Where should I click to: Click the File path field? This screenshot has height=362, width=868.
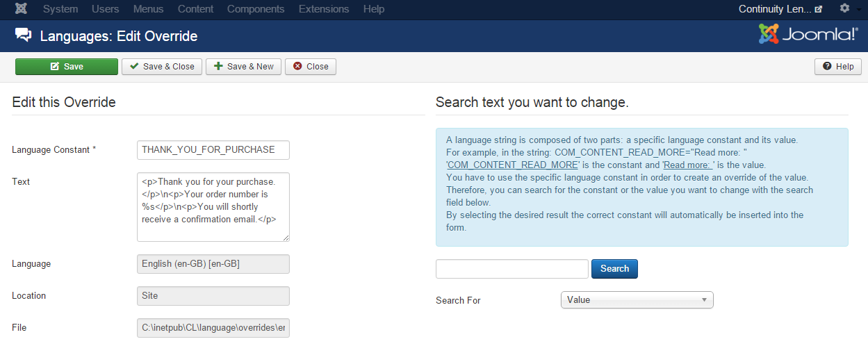point(213,327)
